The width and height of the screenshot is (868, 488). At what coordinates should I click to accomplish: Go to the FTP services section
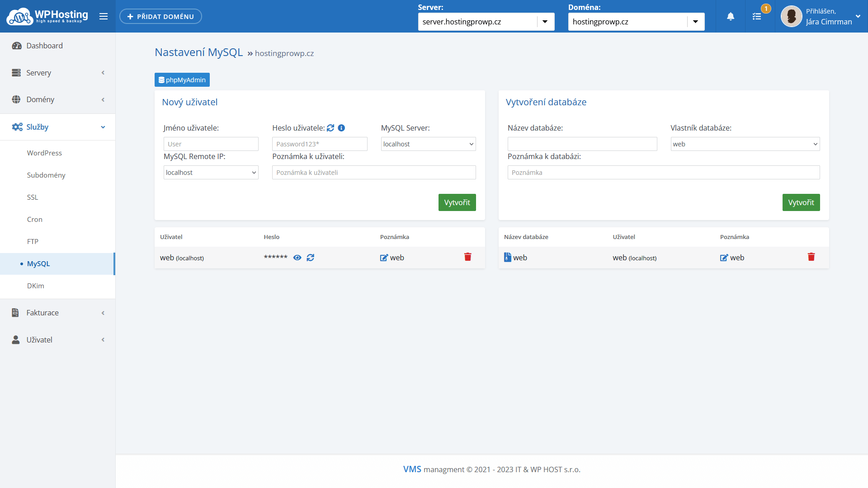33,242
